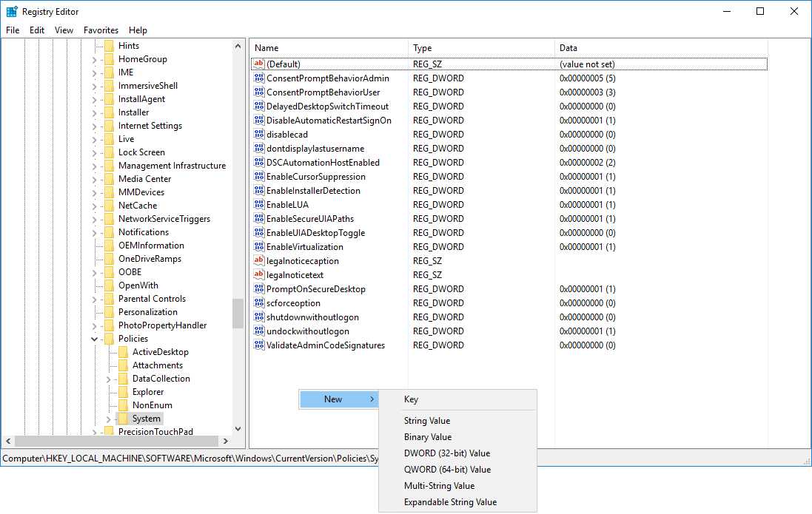Click the icon beside DisableAutomaticRestartSignOn
The image size is (812, 514).
tap(259, 120)
